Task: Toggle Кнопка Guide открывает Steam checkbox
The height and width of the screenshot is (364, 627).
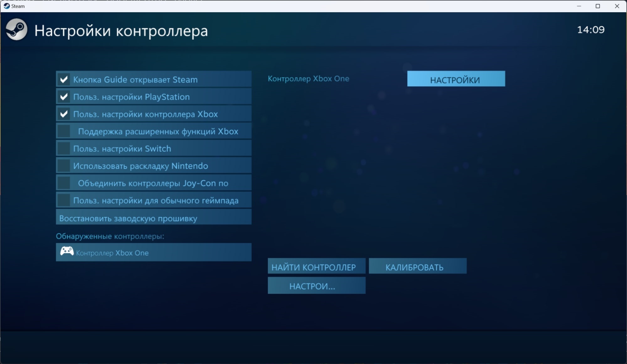Action: [x=64, y=79]
